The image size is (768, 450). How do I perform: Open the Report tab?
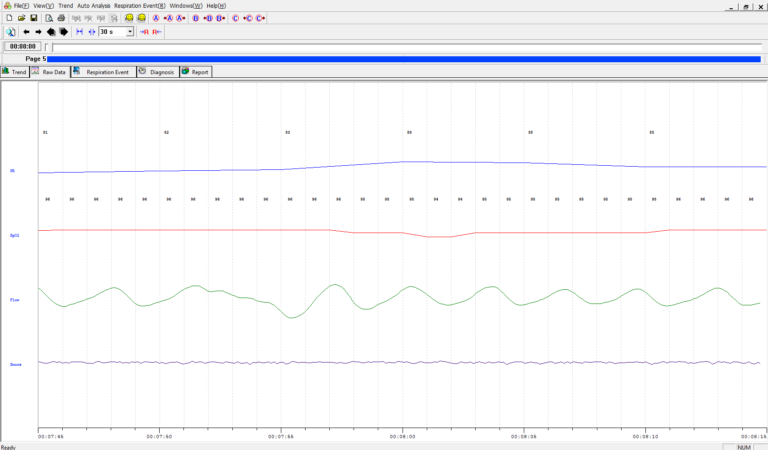196,72
